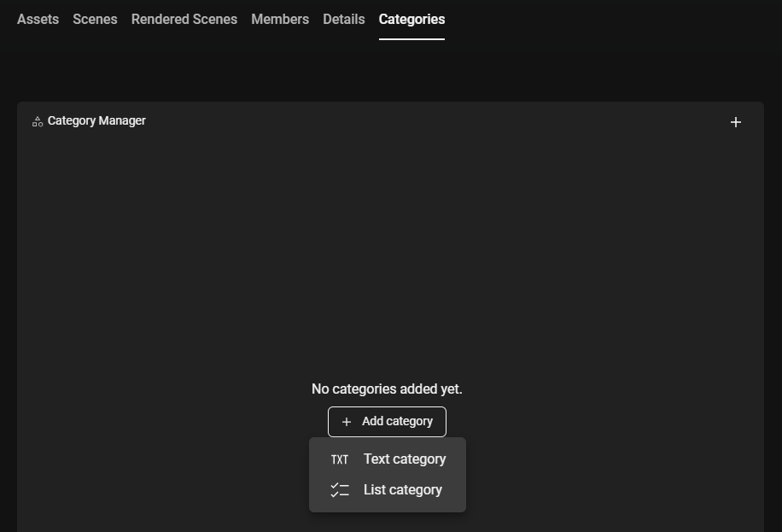Click the checklist icon for List category
Image resolution: width=782 pixels, height=532 pixels.
pyautogui.click(x=340, y=490)
